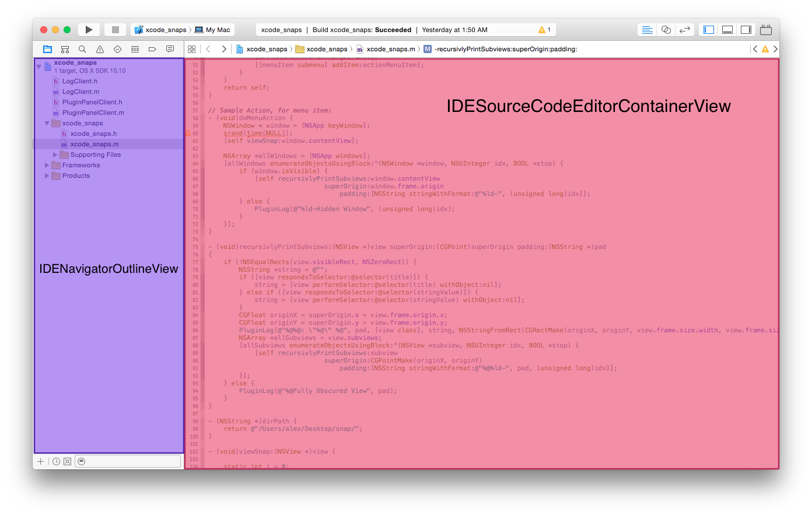Enable the Version editor
The height and width of the screenshot is (516, 812).
coord(685,29)
